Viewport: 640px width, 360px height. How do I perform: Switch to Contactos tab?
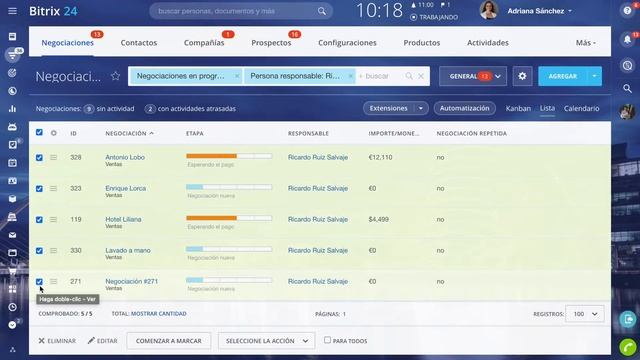click(139, 42)
